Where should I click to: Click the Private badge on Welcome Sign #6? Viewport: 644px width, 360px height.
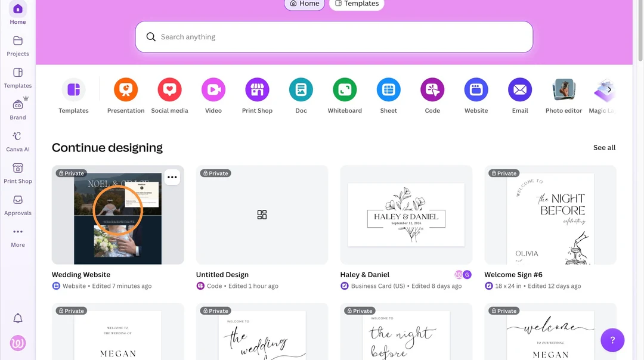click(504, 173)
